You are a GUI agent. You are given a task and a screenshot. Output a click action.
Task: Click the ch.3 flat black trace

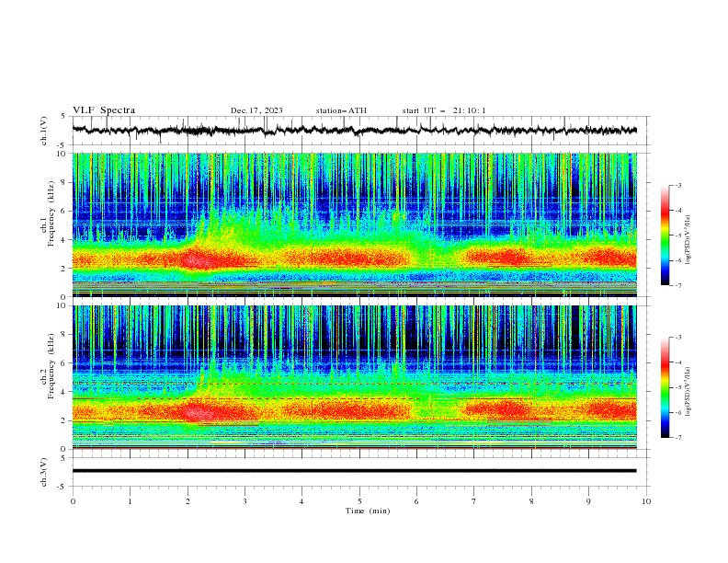click(x=354, y=471)
